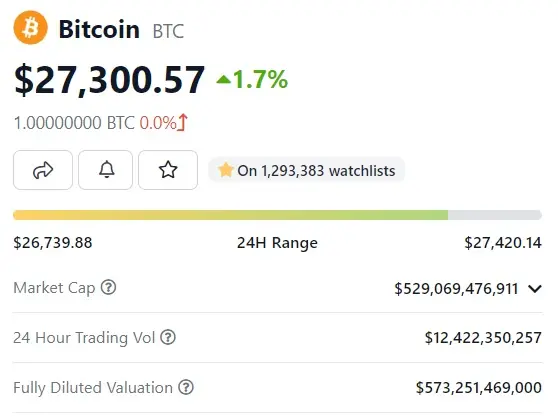Open the share arrow button
This screenshot has width=558, height=420.
point(43,170)
